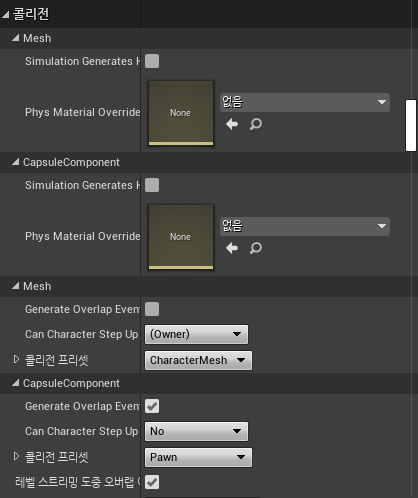Viewport: 418px width, 498px height.
Task: Toggle the 레벨 스트리밍 도중 오버랩 checkbox
Action: pos(152,482)
